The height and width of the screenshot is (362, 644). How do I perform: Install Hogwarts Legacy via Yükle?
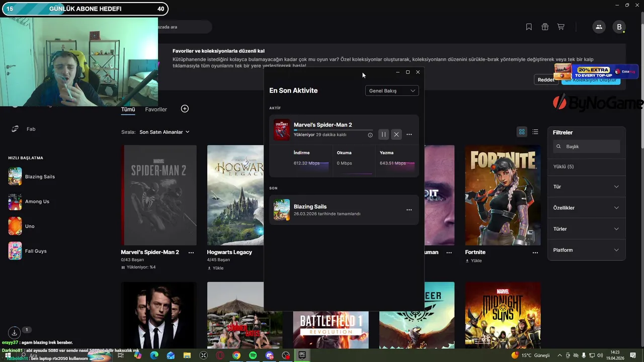(x=215, y=268)
